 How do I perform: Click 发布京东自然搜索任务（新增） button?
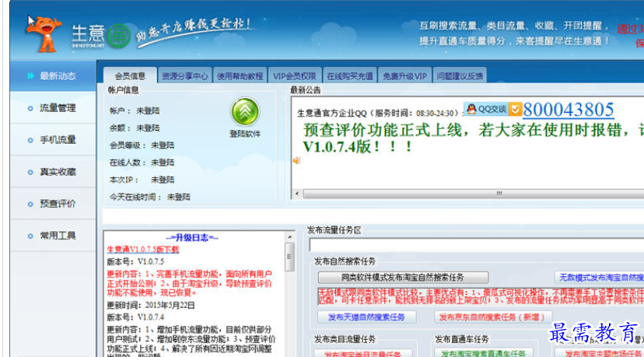coord(492,317)
